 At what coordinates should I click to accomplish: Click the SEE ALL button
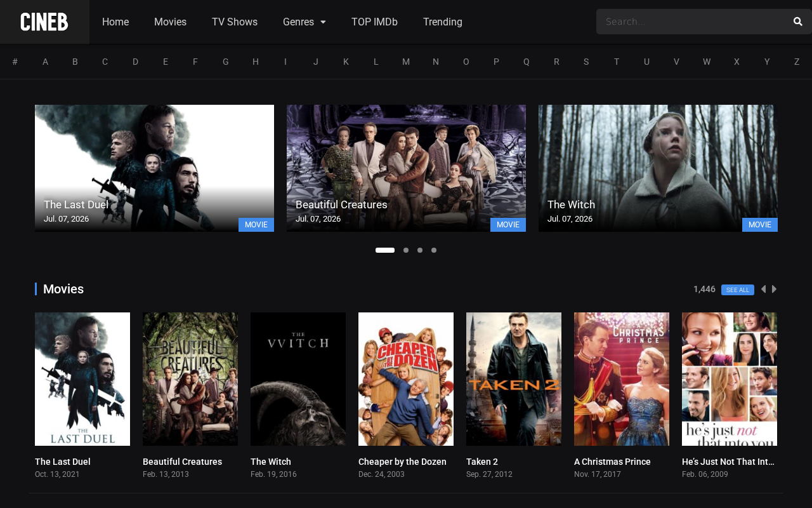[738, 290]
